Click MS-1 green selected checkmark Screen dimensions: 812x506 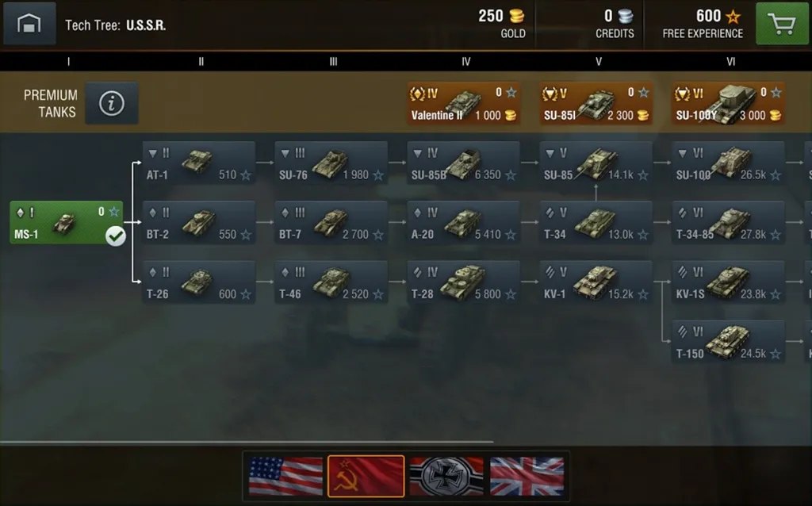(116, 236)
